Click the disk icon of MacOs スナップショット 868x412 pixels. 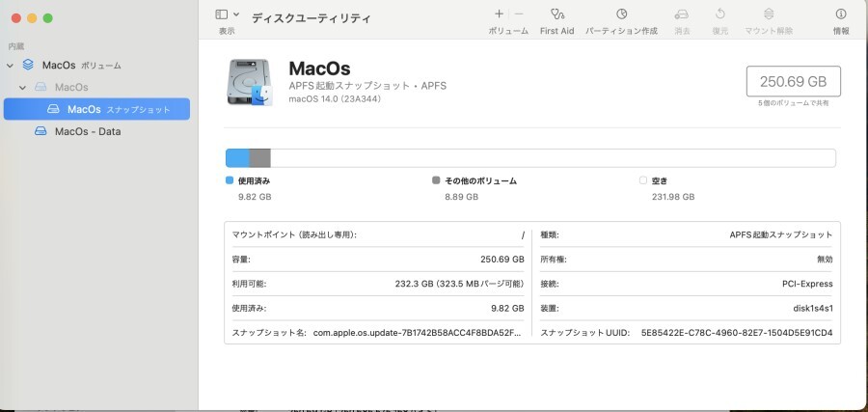click(53, 109)
